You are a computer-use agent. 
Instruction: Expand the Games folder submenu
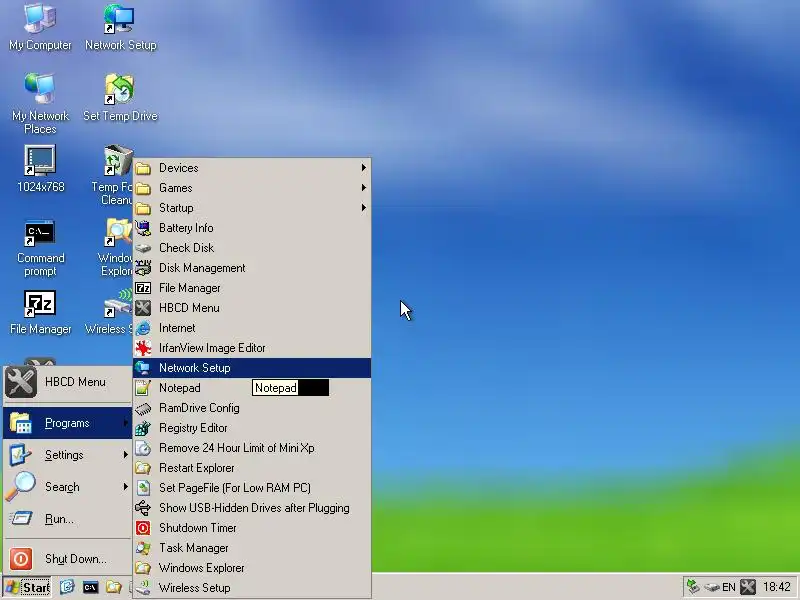point(252,188)
